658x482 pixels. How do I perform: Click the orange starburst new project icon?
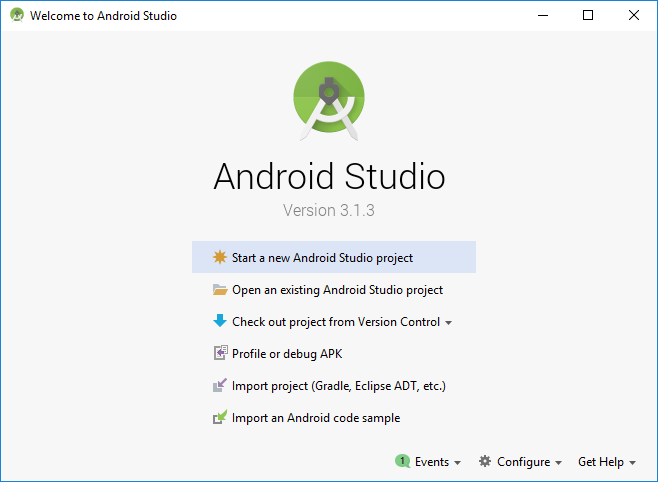219,257
